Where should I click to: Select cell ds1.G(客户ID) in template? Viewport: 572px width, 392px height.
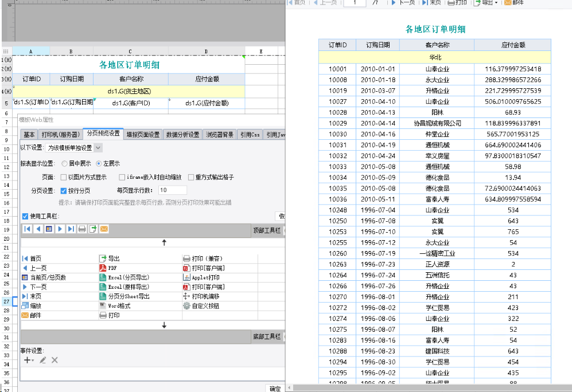[x=131, y=103]
